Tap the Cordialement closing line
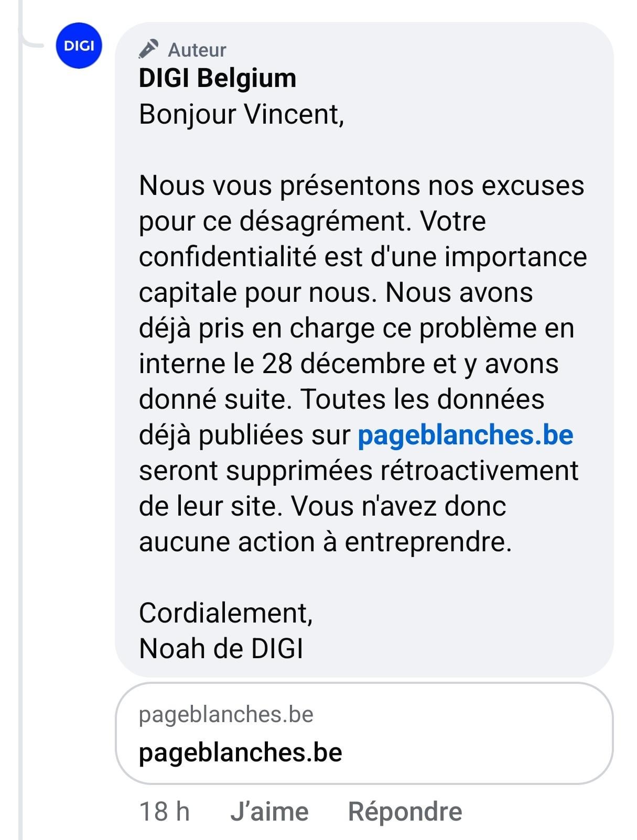 [226, 613]
